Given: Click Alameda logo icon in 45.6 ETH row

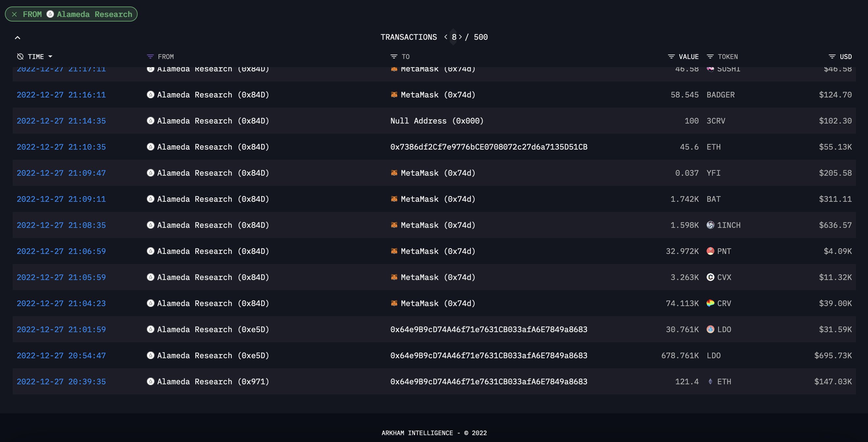Looking at the screenshot, I should (x=151, y=147).
